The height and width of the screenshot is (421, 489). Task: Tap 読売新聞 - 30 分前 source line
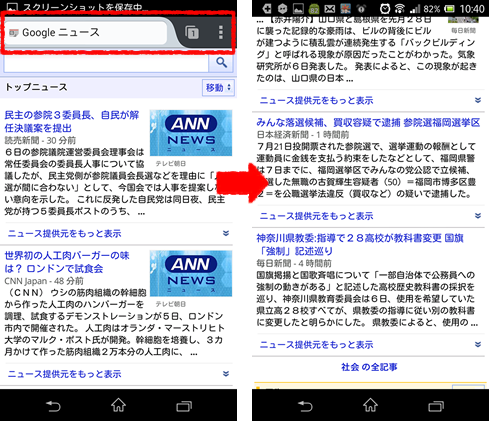coord(40,140)
